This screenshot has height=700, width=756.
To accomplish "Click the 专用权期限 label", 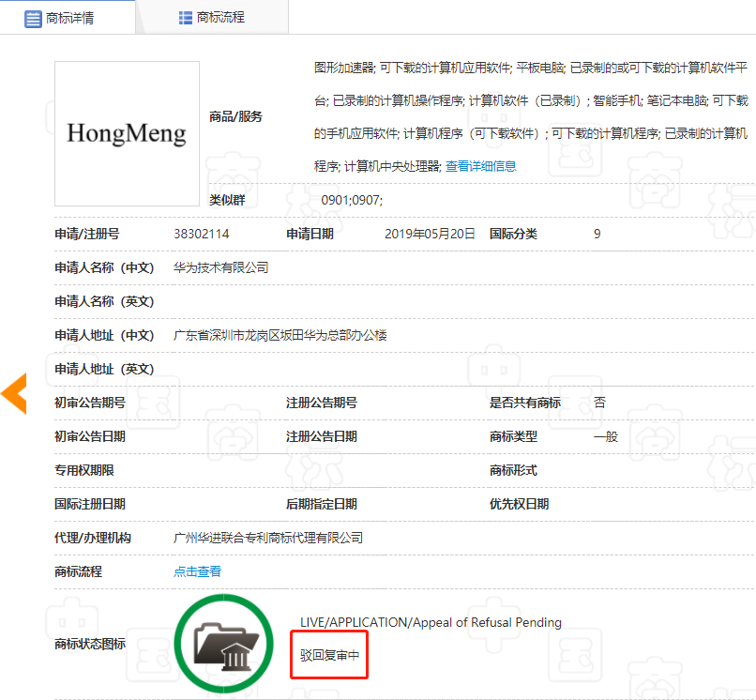I will pos(83,470).
